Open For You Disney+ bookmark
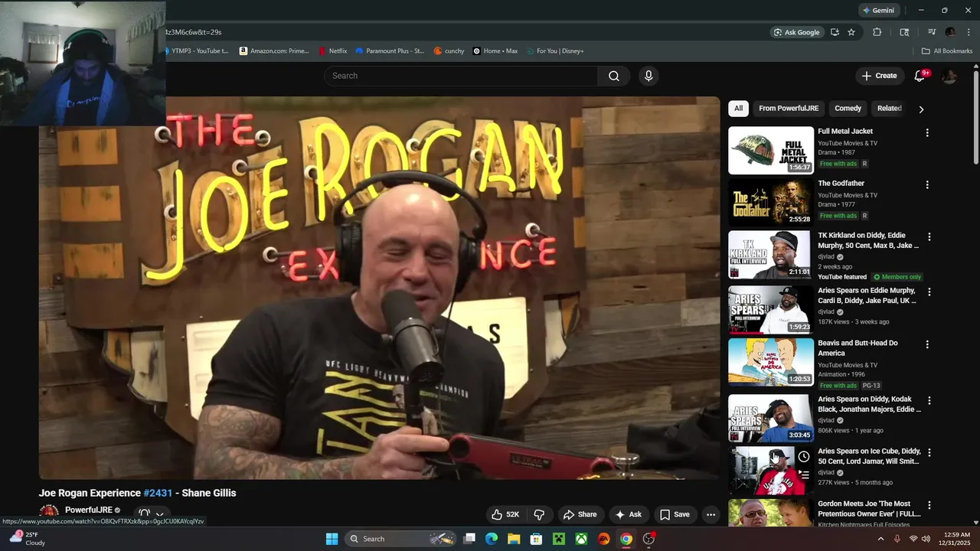 coord(554,51)
